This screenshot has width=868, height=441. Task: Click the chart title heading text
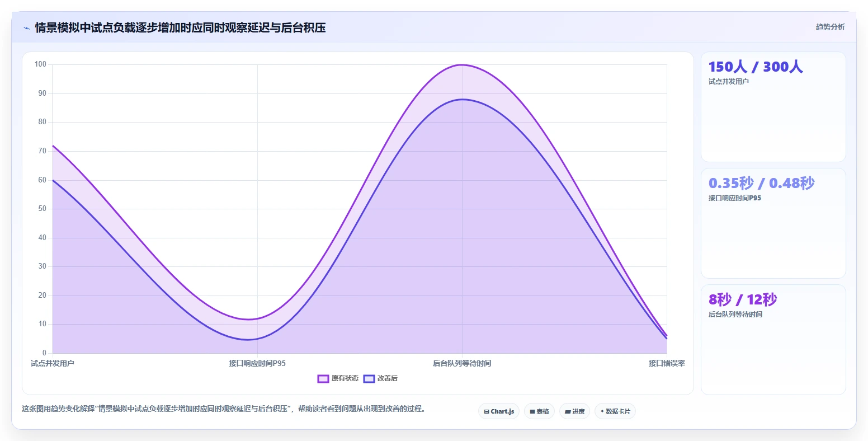point(180,28)
